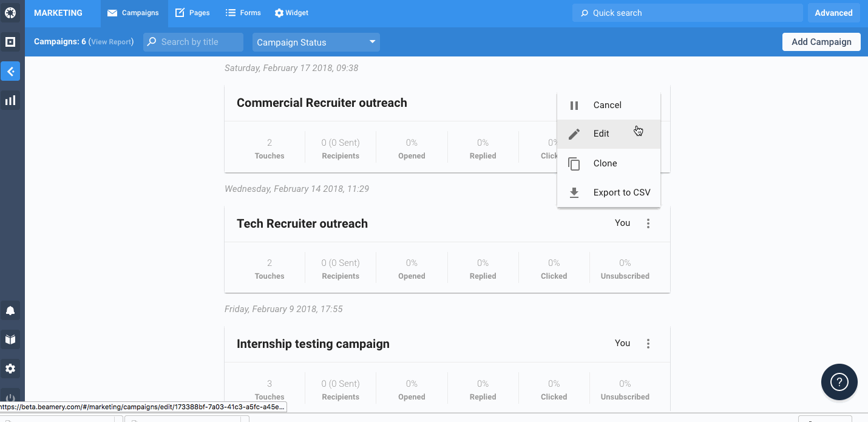The image size is (868, 422).
Task: Click Clicked stat on Tech Recruiter outreach
Action: pyautogui.click(x=554, y=269)
